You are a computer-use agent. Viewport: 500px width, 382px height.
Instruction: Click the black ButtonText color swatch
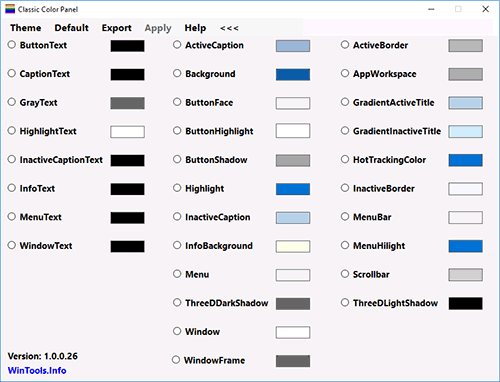click(x=127, y=46)
